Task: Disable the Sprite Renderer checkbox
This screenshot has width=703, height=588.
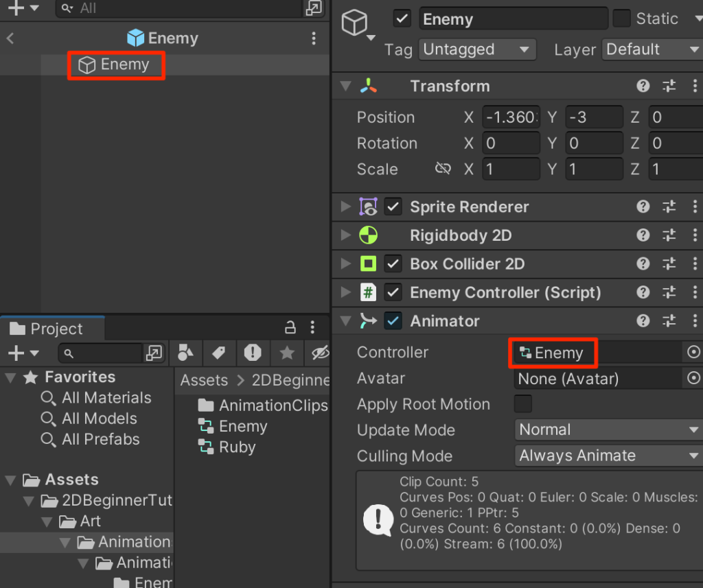Action: click(x=393, y=207)
